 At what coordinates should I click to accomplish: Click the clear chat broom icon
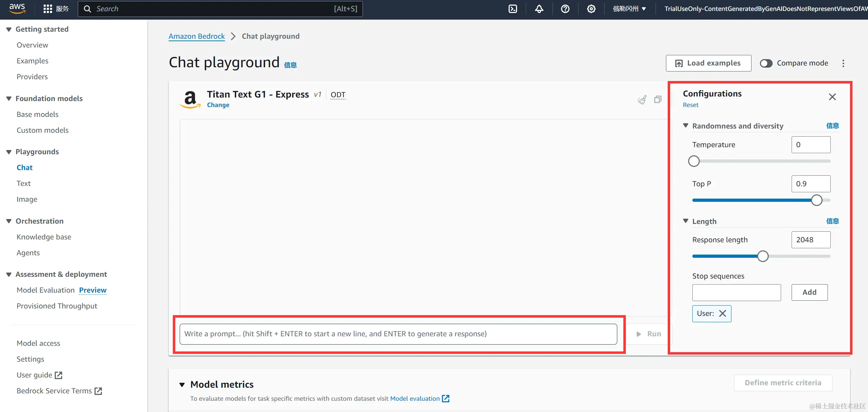[x=642, y=100]
